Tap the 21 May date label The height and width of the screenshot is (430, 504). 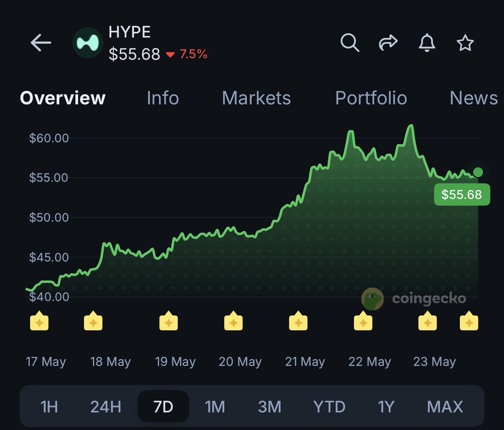click(x=305, y=361)
